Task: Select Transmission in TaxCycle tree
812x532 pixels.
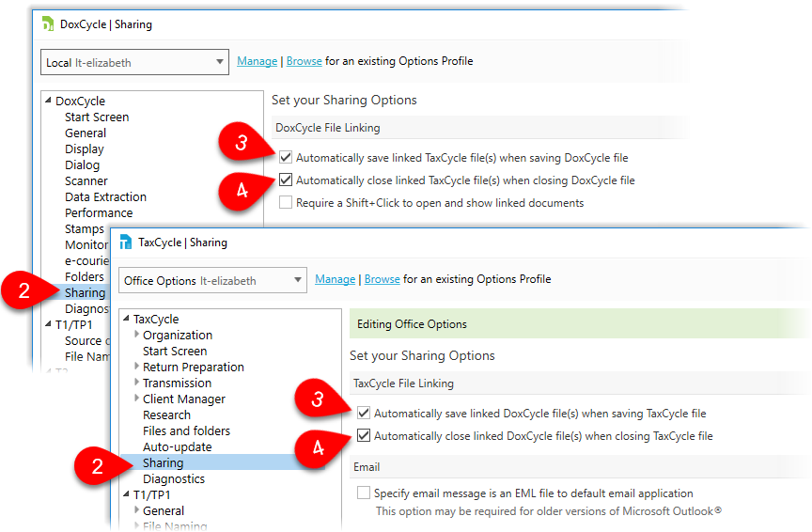Action: coord(177,383)
